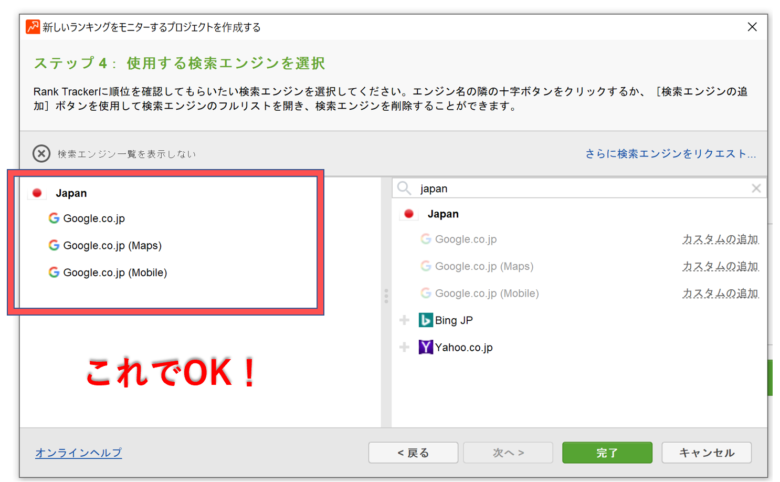Open the オンラインヘルプ link
Screen dimensions: 780x482
pos(78,453)
